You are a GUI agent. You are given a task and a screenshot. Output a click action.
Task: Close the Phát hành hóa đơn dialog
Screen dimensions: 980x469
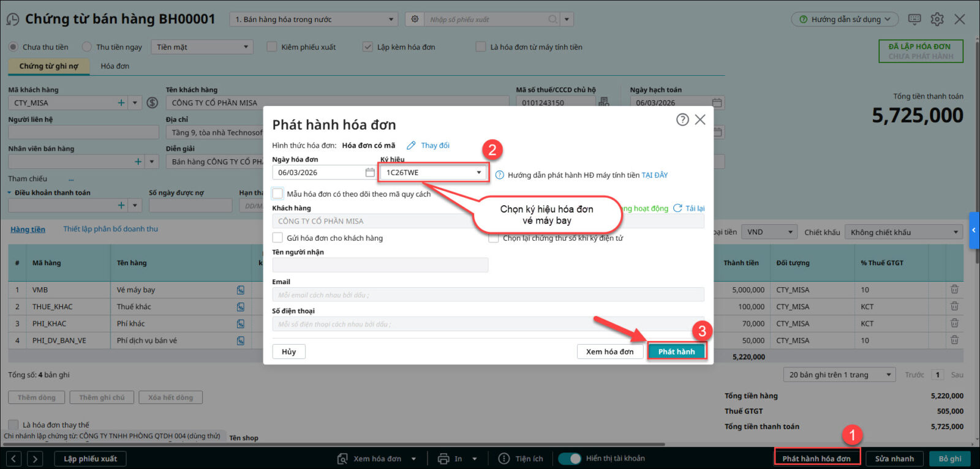coord(700,119)
